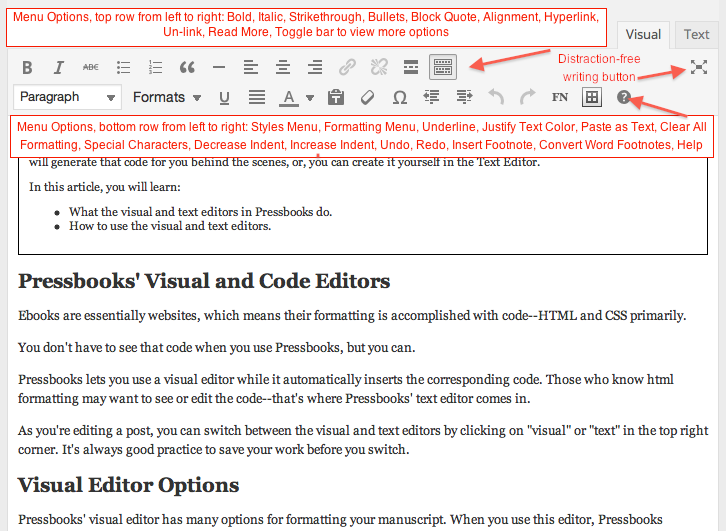Remove link with Unlink icon

[x=379, y=68]
